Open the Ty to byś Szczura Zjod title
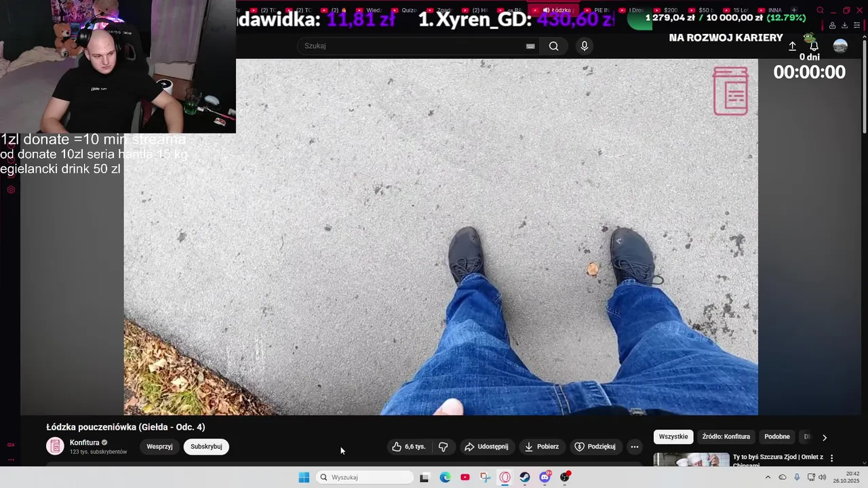Image resolution: width=868 pixels, height=488 pixels. 778,460
